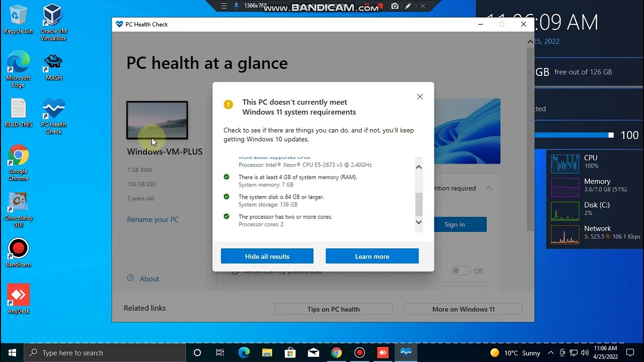Open Bandicam recorder bar hamburger menu
This screenshot has height=362, width=644.
pyautogui.click(x=224, y=6)
